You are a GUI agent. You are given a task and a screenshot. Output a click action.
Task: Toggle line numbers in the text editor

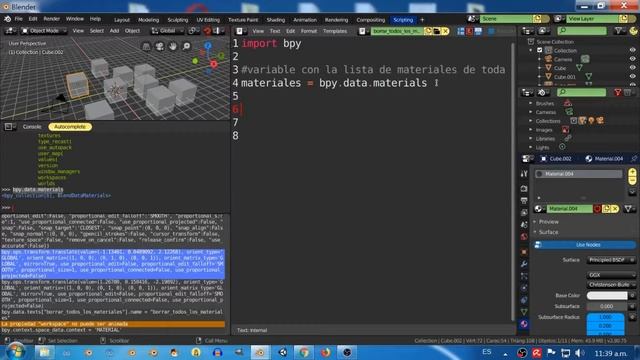tap(461, 31)
